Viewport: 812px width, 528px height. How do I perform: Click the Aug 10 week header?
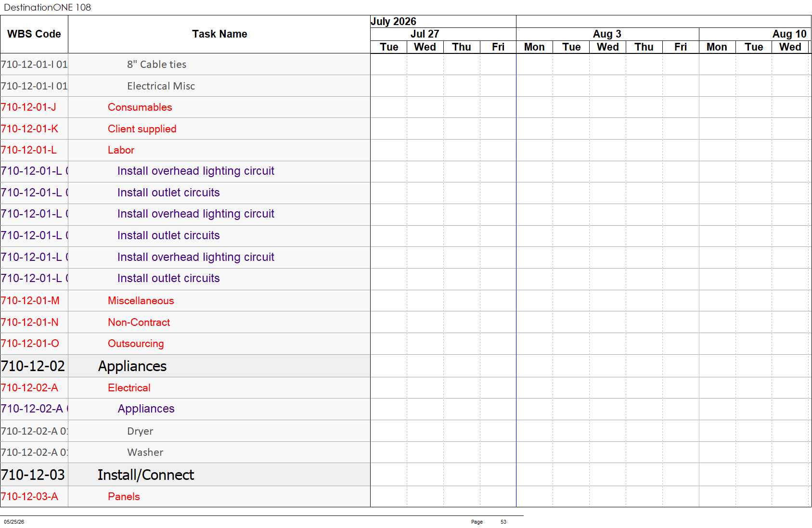coord(789,34)
